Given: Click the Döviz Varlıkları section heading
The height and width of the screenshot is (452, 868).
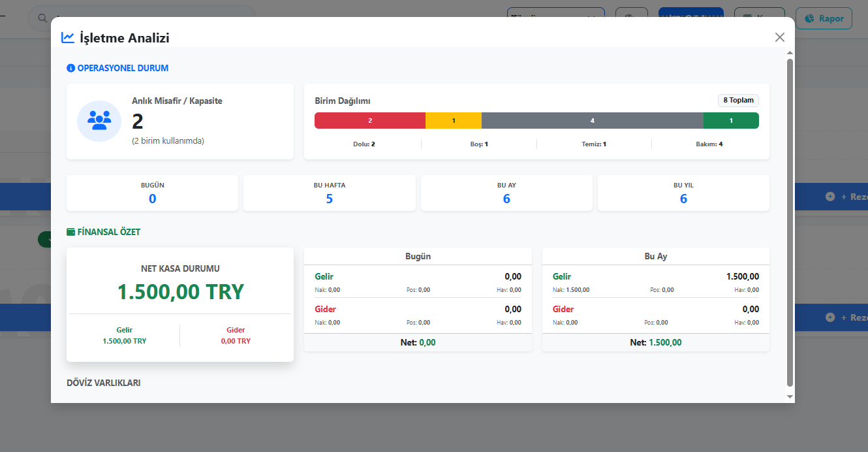Looking at the screenshot, I should 104,383.
